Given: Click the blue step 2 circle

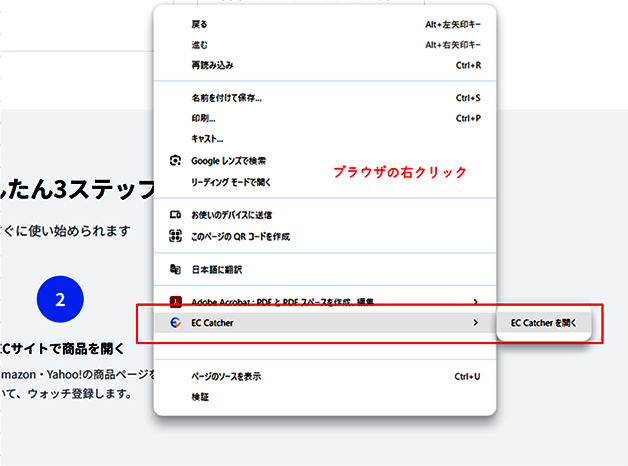Looking at the screenshot, I should click(x=60, y=299).
